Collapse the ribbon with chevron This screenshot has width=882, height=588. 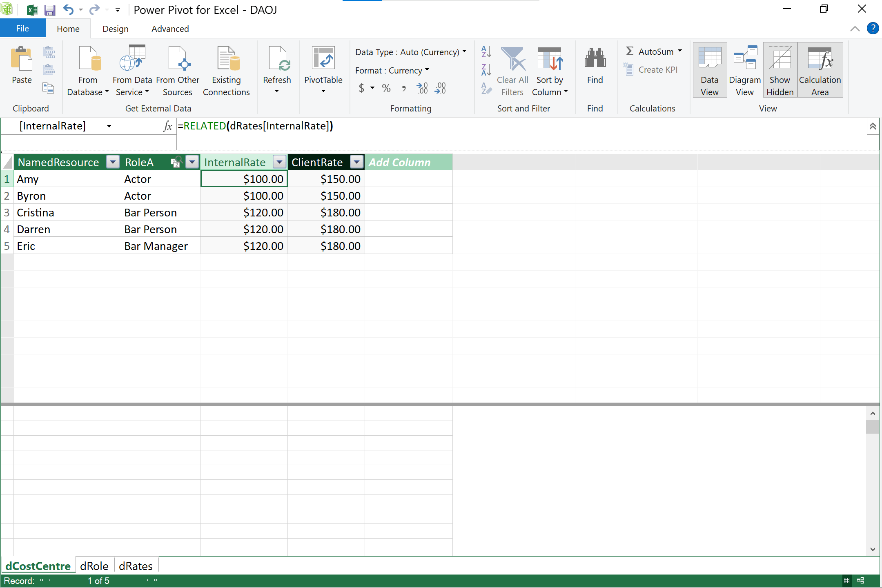pyautogui.click(x=855, y=29)
